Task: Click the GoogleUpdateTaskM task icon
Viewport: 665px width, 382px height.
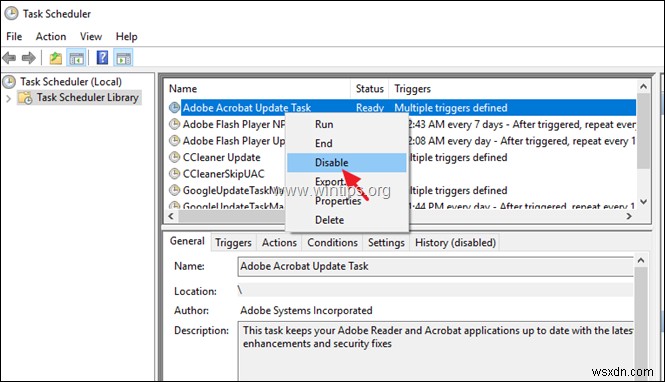Action: pyautogui.click(x=174, y=190)
